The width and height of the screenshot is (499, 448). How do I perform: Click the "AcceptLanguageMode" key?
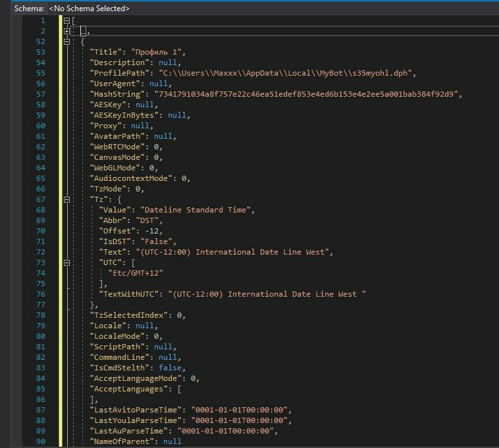click(136, 378)
